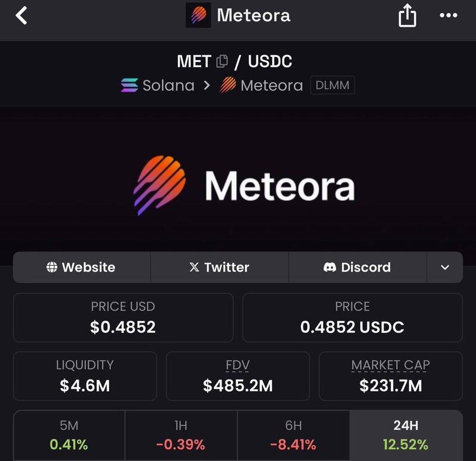Image resolution: width=476 pixels, height=461 pixels.
Task: Tap the DLMM pool type badge
Action: click(333, 86)
